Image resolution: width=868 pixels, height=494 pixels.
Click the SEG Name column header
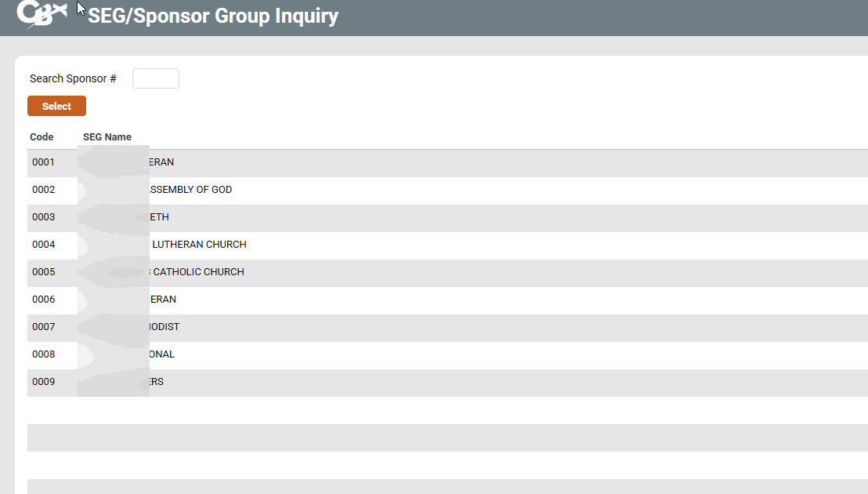107,137
